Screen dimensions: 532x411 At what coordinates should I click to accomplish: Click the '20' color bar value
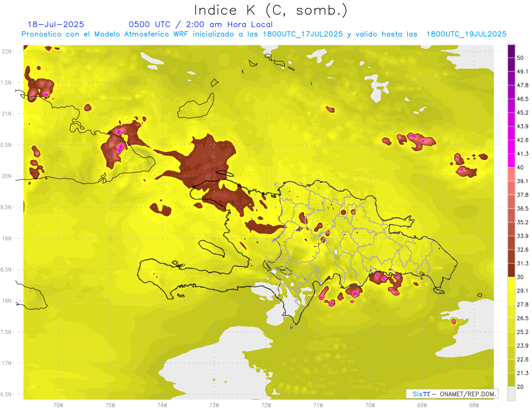(x=520, y=387)
